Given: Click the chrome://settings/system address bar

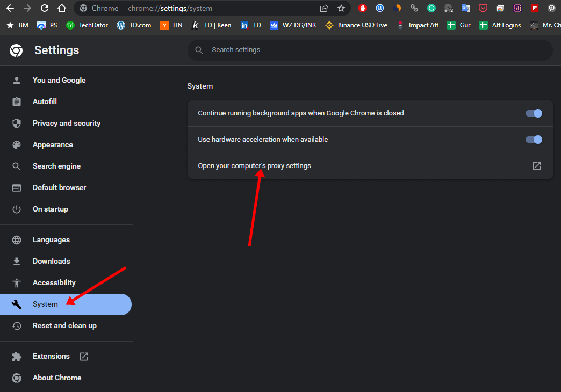Looking at the screenshot, I should (x=213, y=8).
